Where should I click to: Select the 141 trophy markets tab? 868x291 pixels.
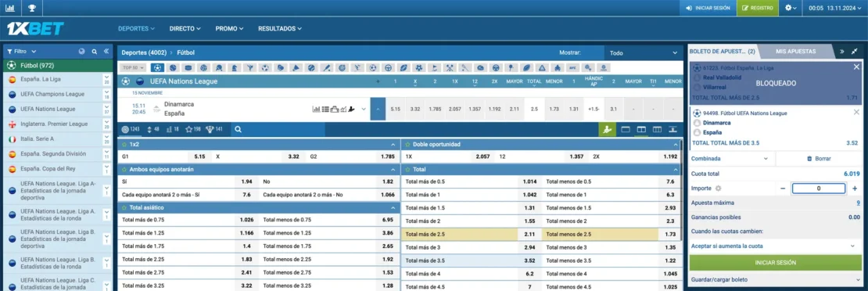tap(213, 130)
